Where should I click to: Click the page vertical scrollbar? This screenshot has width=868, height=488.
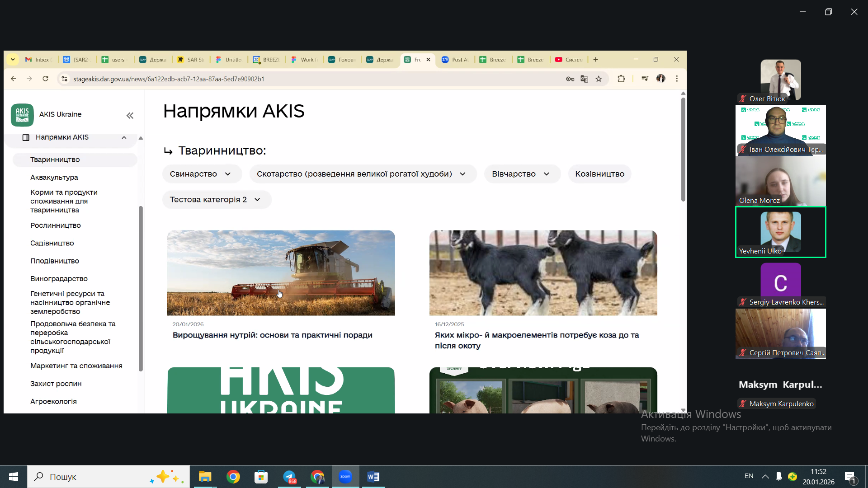tap(683, 149)
